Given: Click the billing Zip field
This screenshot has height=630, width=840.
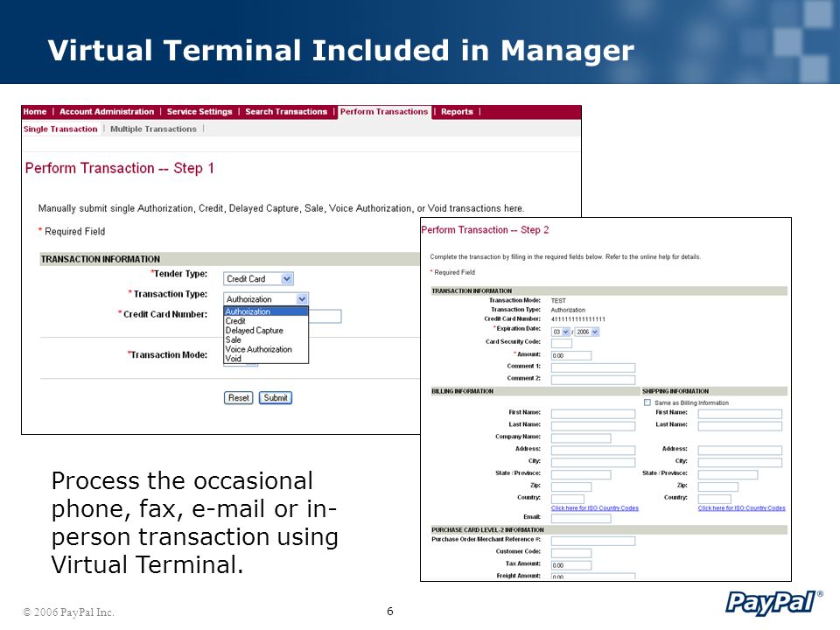Looking at the screenshot, I should click(571, 486).
